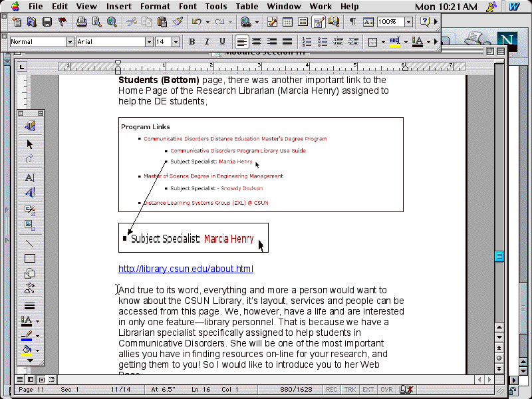Image resolution: width=532 pixels, height=399 pixels.
Task: Open the Tools menu
Action: (215, 7)
